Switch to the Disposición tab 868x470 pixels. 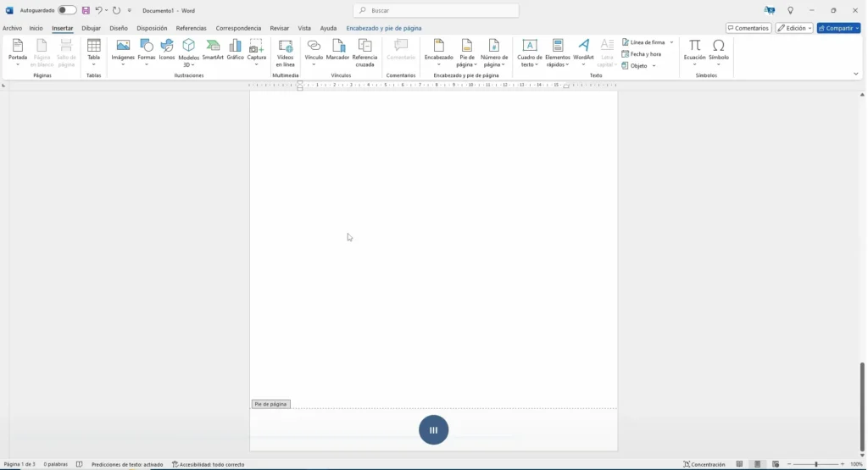pyautogui.click(x=152, y=28)
